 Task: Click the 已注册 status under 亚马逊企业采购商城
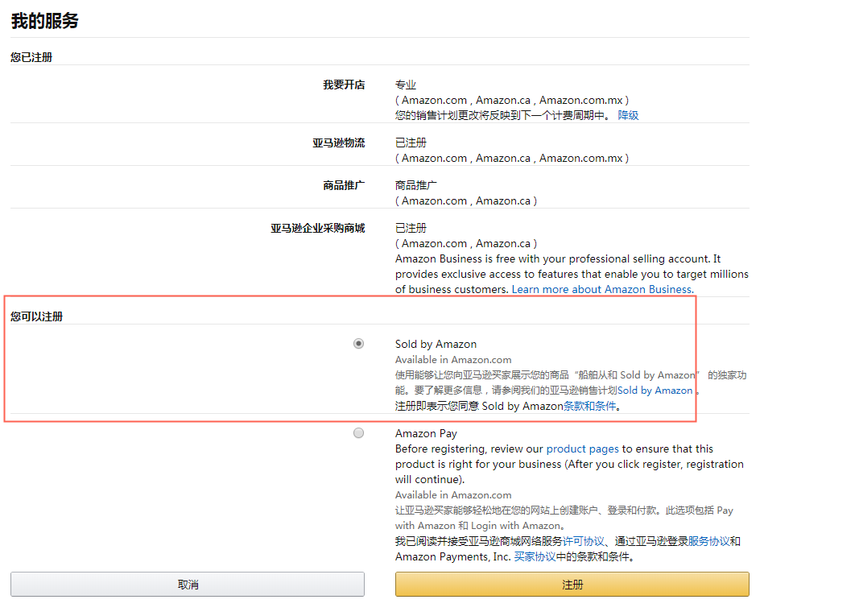(411, 228)
